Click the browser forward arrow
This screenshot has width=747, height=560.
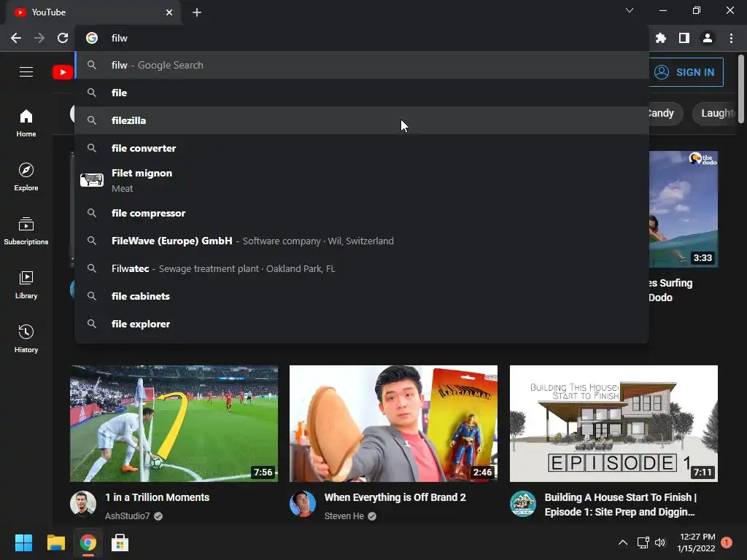tap(39, 38)
